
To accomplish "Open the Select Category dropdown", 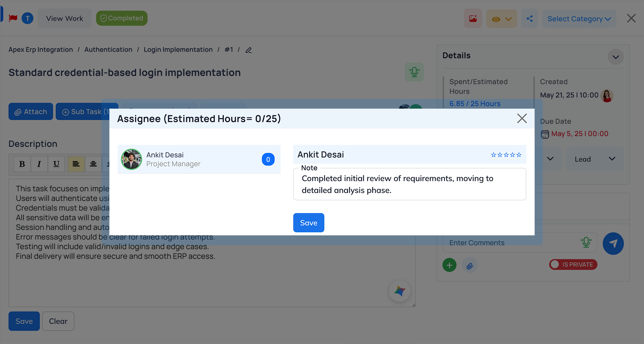I will [x=579, y=19].
